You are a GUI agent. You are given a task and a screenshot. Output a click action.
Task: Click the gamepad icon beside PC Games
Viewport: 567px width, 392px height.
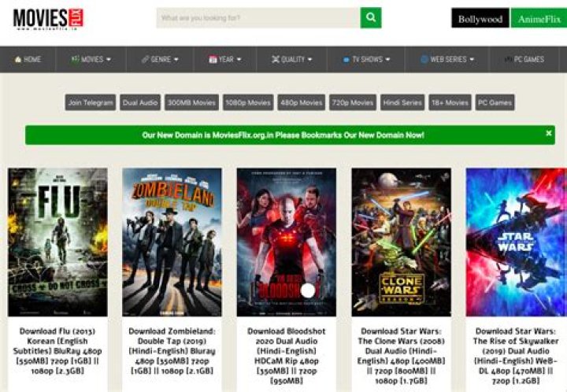coord(509,59)
